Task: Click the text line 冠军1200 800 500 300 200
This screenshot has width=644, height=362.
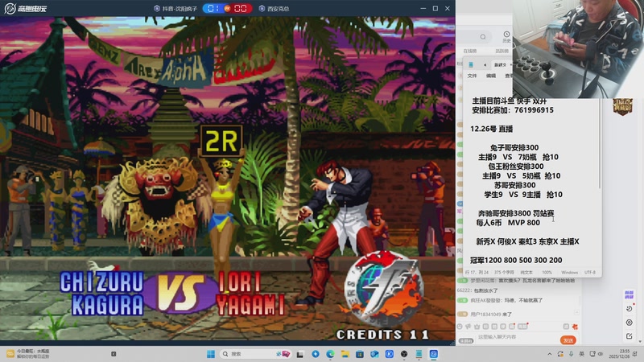Action: pos(516,260)
